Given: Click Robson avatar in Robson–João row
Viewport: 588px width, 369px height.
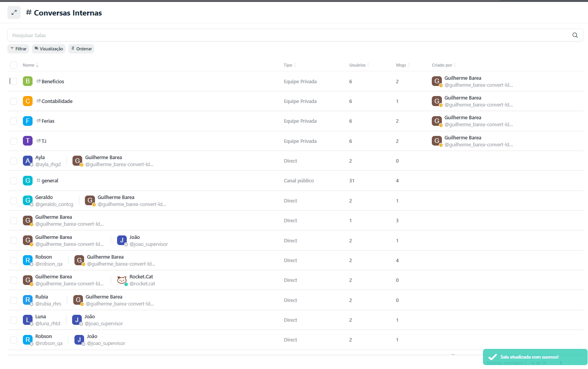Looking at the screenshot, I should tap(28, 340).
